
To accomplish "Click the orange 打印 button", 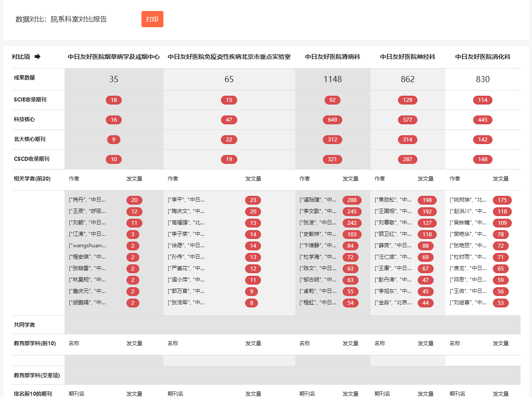I will pyautogui.click(x=152, y=19).
